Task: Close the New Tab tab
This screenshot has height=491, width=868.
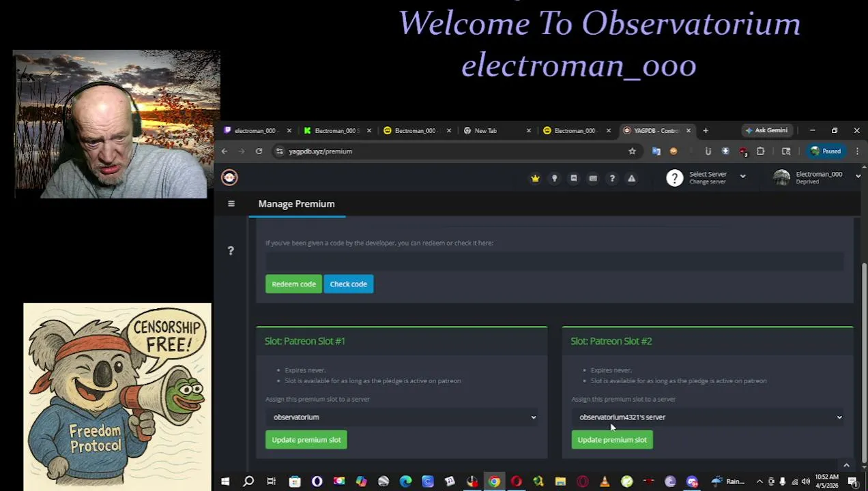Action: pyautogui.click(x=528, y=130)
